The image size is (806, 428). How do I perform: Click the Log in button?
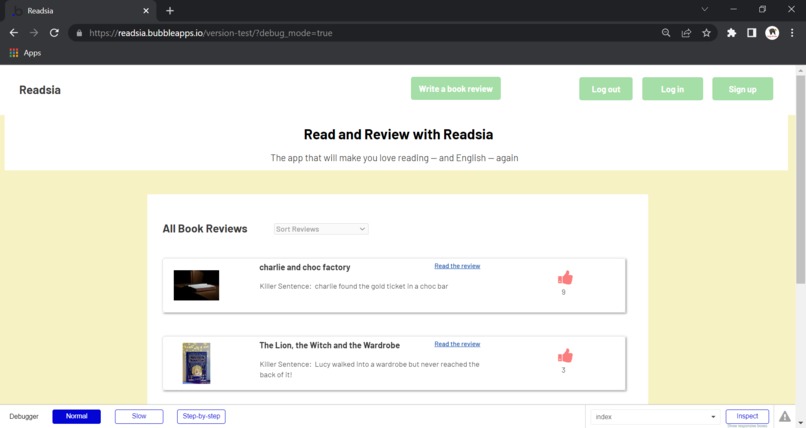[672, 89]
